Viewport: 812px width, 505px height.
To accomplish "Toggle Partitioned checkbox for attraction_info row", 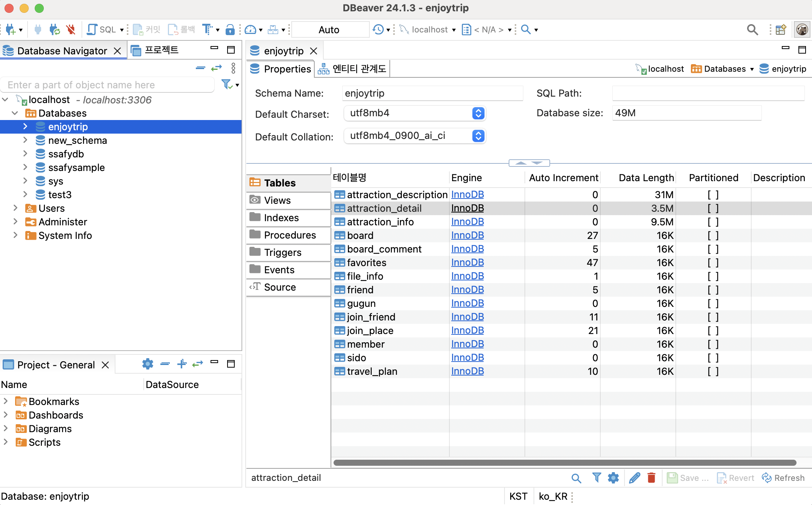I will (x=713, y=222).
